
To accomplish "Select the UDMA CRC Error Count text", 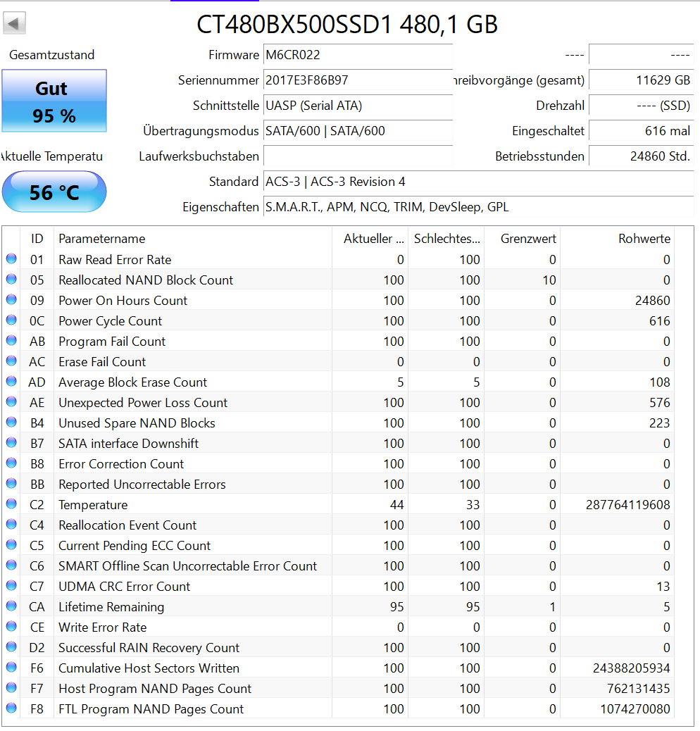I will click(x=125, y=587).
